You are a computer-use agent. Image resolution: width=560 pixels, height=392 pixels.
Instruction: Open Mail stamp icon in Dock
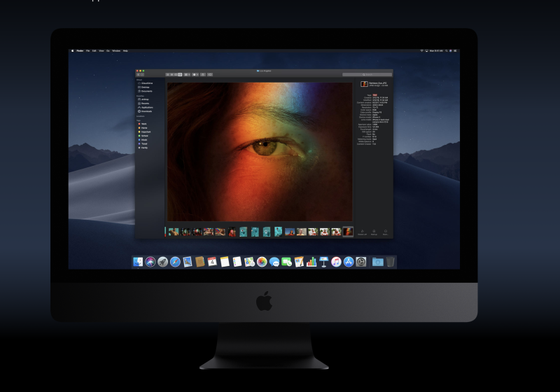tap(188, 262)
